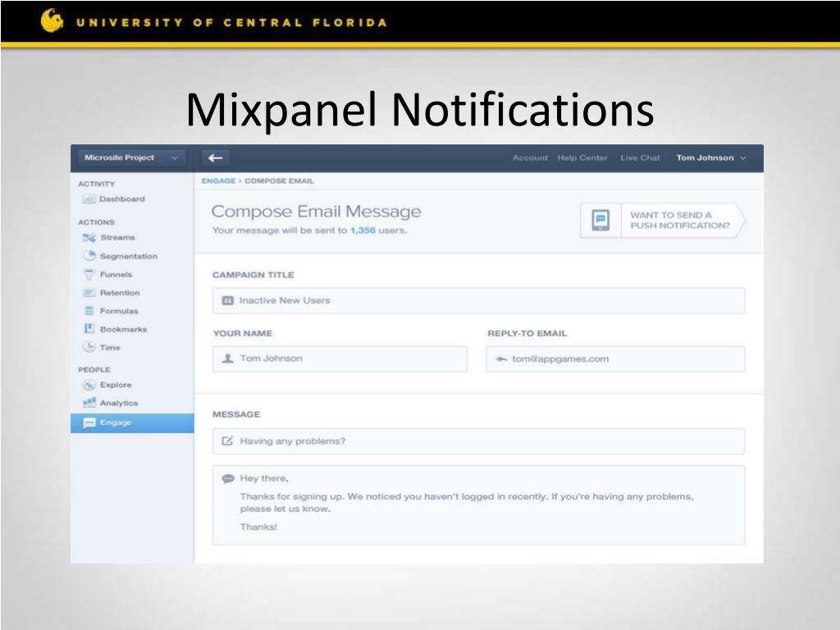Click the ACTIONS section label

click(97, 221)
